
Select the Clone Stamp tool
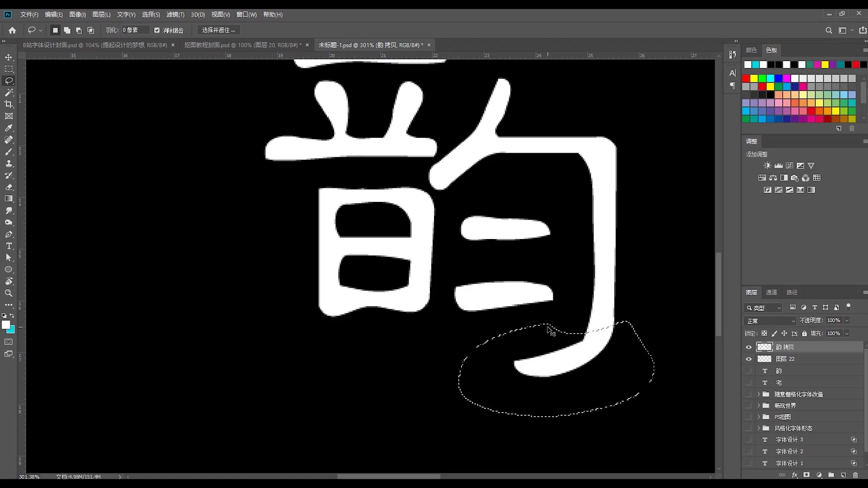tap(9, 164)
